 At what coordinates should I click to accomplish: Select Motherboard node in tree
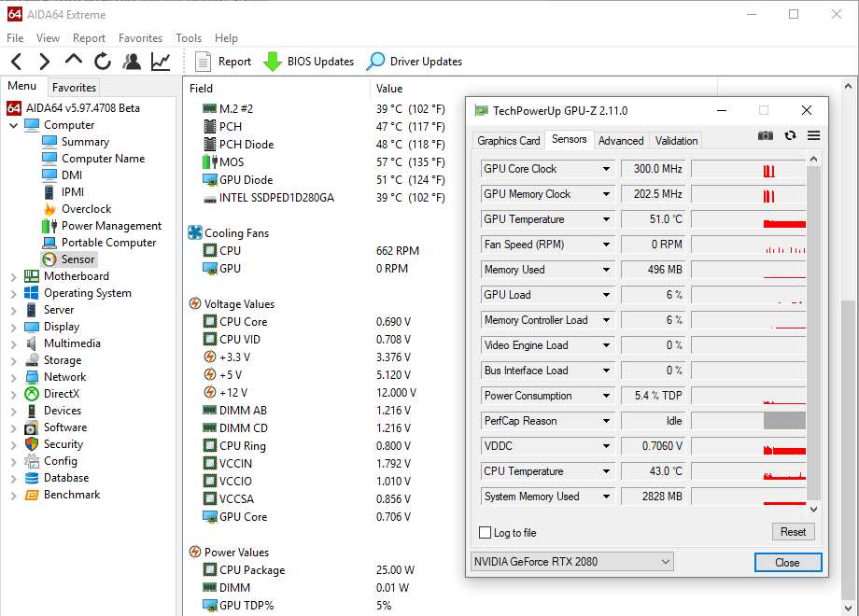click(66, 276)
